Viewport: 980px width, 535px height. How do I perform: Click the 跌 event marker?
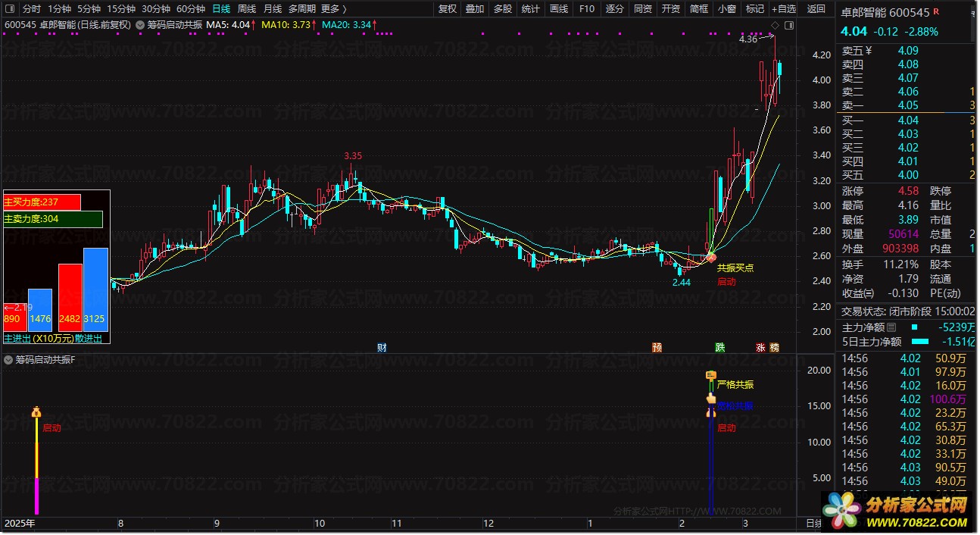pos(720,347)
